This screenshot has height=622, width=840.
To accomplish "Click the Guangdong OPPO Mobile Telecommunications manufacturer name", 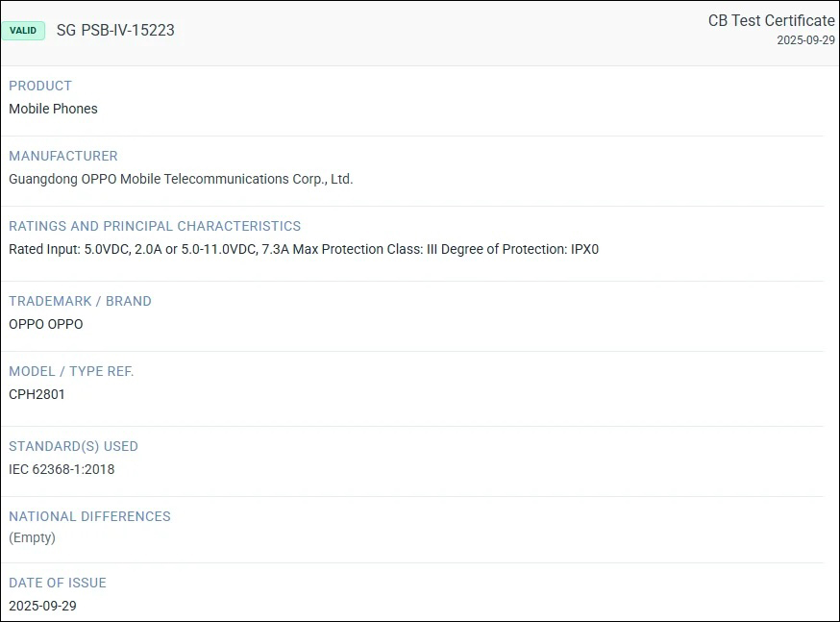I will coord(181,179).
